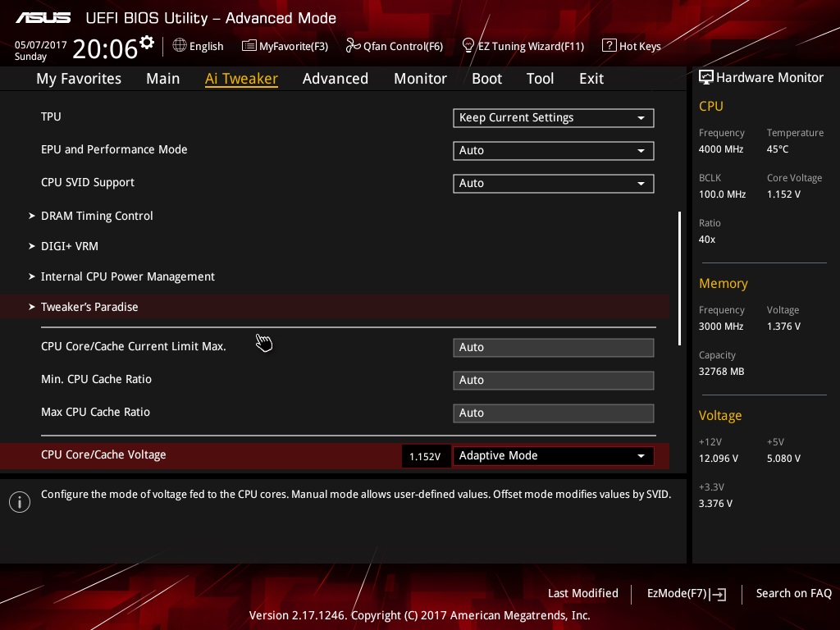Click the MyFavorite list icon

click(249, 46)
